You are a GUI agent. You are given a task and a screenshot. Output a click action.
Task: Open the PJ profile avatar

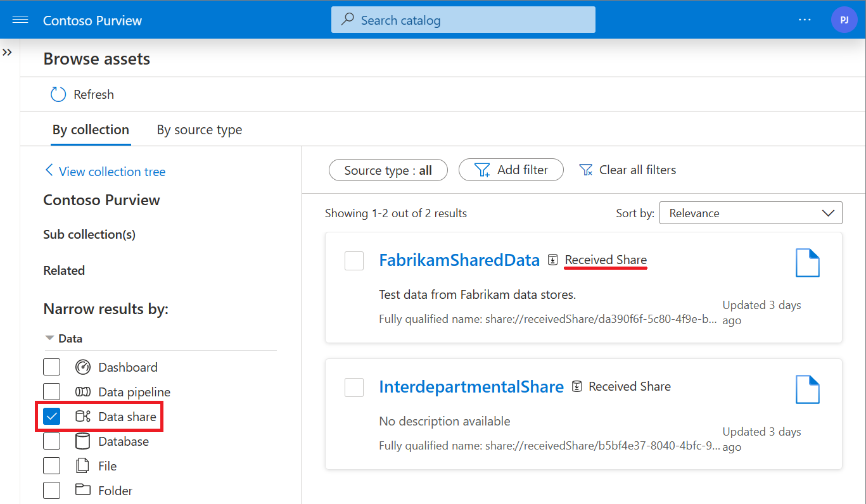click(844, 20)
